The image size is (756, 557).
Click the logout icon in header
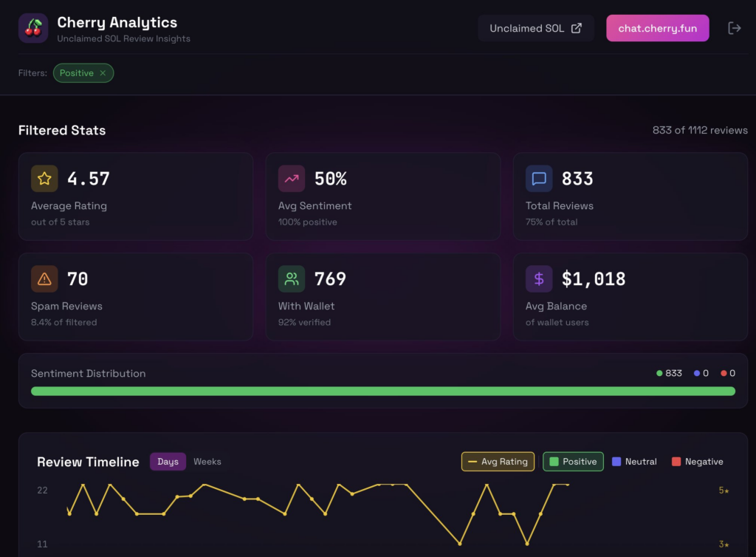pos(734,28)
